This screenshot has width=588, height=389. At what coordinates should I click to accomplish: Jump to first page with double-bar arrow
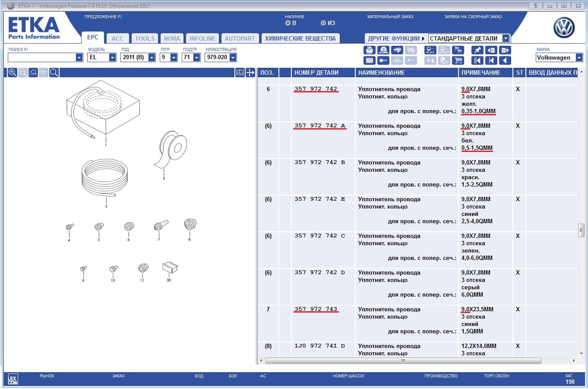pos(477,61)
